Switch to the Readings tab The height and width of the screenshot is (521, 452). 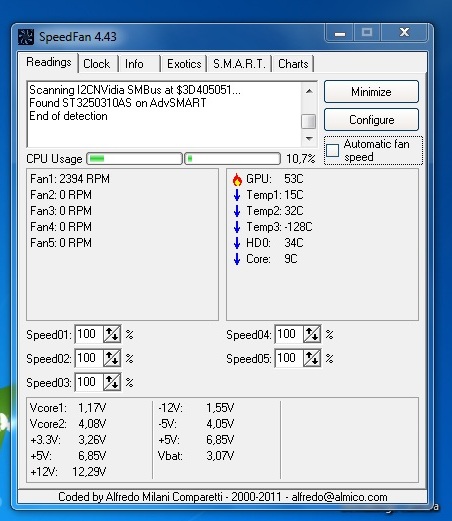point(49,62)
